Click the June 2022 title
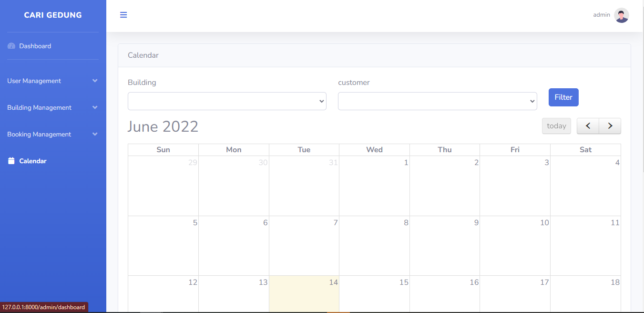The width and height of the screenshot is (644, 313). pyautogui.click(x=163, y=126)
